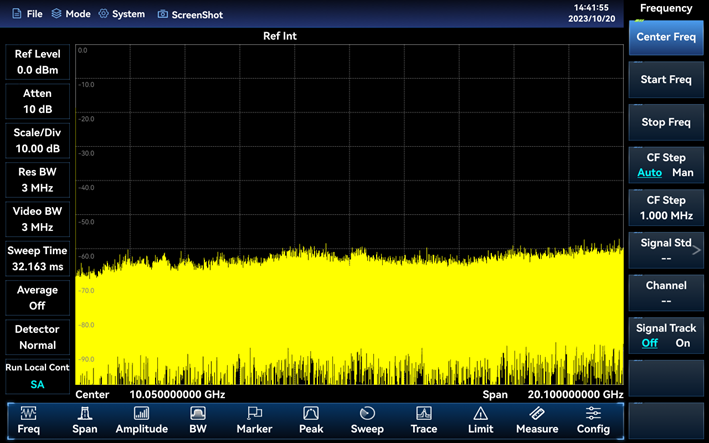Toggle the Average Off setting
The height and width of the screenshot is (443, 709).
point(37,297)
